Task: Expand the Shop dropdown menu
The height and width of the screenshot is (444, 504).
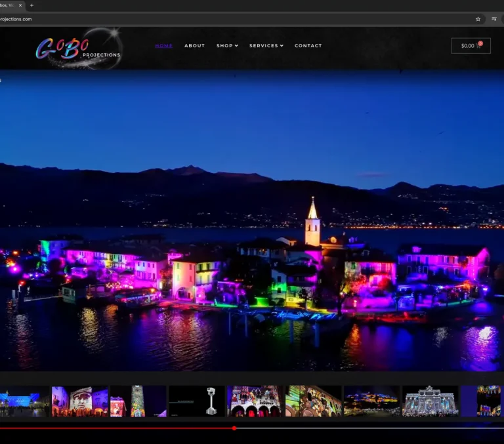Action: [x=227, y=46]
